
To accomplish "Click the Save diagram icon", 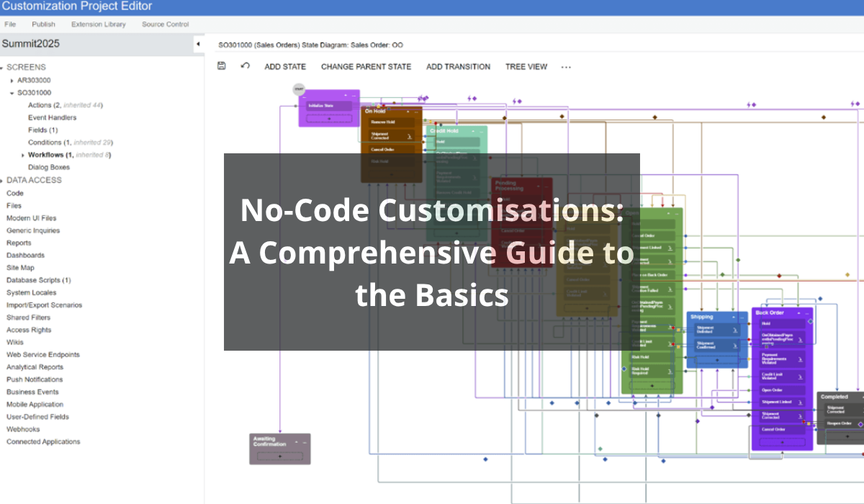I will click(x=222, y=66).
